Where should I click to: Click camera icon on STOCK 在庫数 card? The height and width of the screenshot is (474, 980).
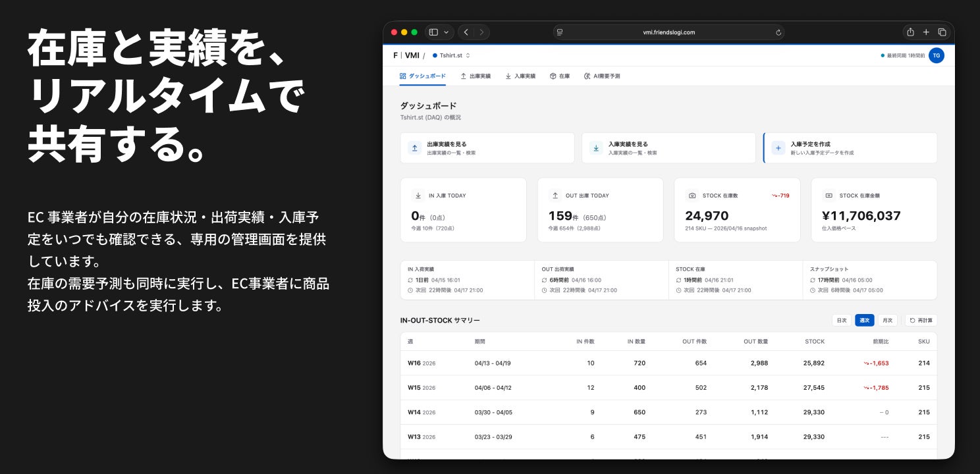(692, 196)
